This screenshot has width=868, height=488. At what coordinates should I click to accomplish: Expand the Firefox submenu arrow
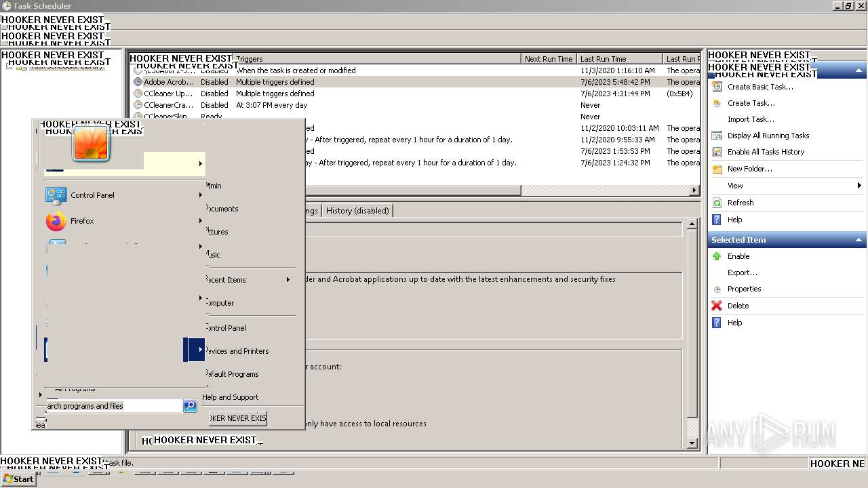pos(200,221)
